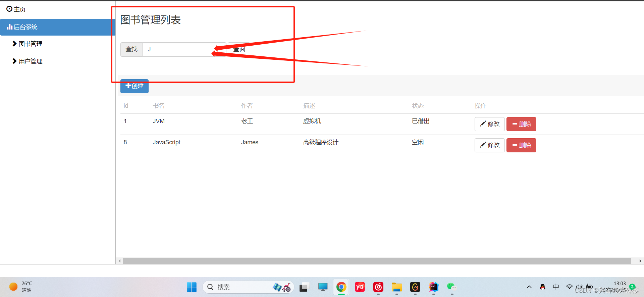
Task: Open the Windows Start menu
Action: [192, 287]
